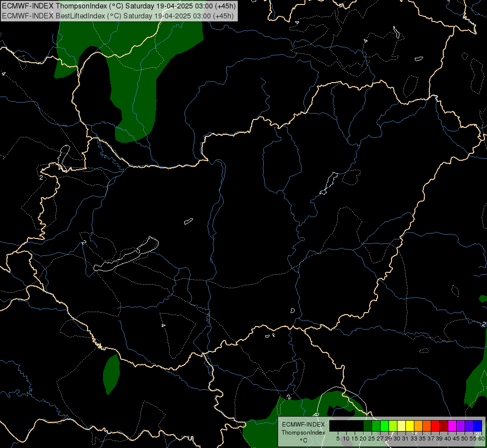Click the legend tick value 40

[448, 439]
